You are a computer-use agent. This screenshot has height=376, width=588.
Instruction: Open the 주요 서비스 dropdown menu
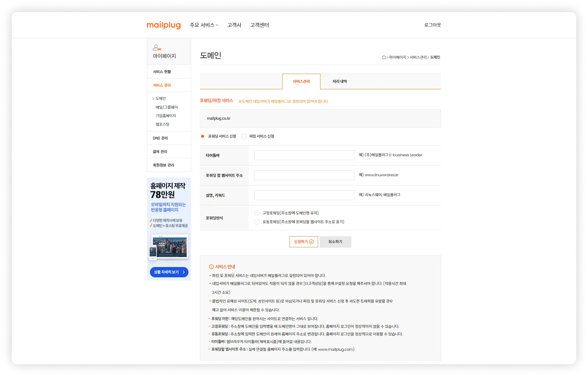pos(204,25)
